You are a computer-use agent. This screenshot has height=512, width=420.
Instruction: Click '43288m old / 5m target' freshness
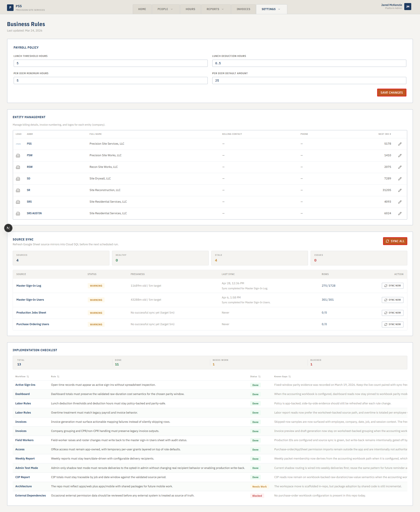point(146,300)
